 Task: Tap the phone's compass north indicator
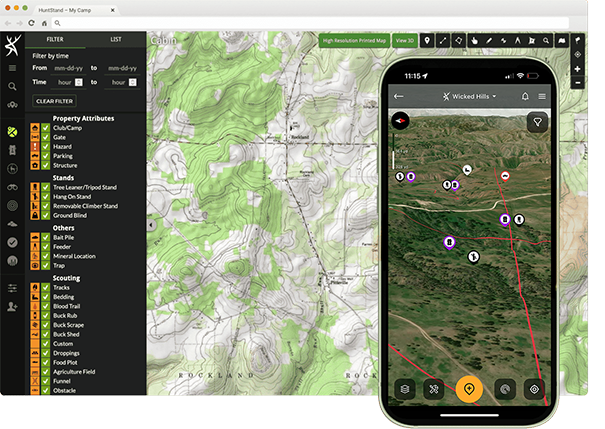[x=400, y=121]
